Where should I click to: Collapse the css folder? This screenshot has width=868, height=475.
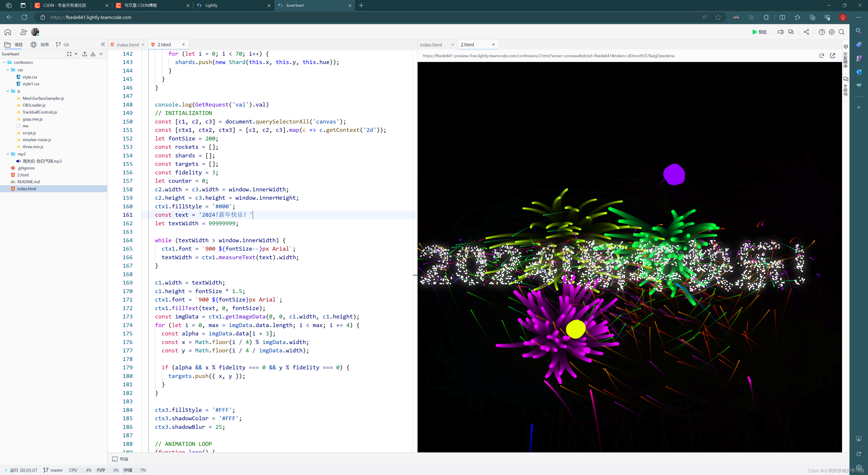coord(8,70)
